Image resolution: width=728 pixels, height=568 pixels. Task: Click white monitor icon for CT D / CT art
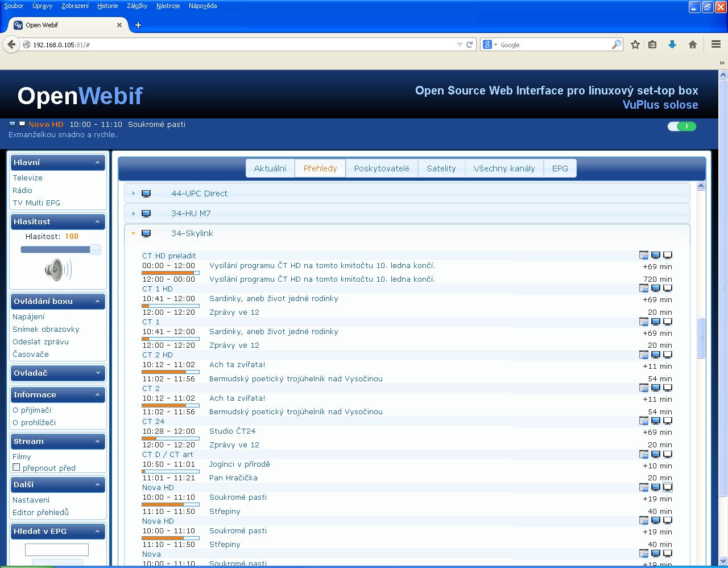click(x=668, y=454)
